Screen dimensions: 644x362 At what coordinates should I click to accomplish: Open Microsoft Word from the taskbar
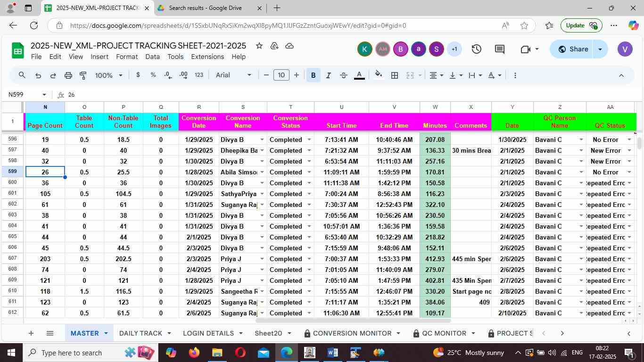pyautogui.click(x=332, y=353)
